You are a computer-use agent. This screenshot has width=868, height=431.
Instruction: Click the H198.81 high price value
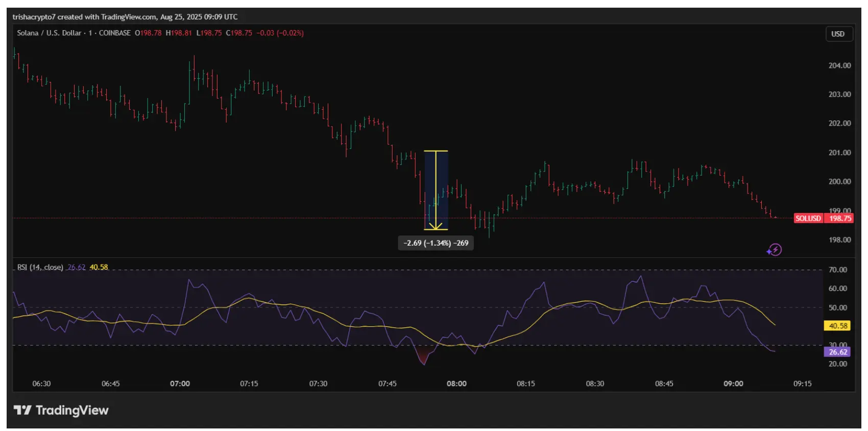179,33
